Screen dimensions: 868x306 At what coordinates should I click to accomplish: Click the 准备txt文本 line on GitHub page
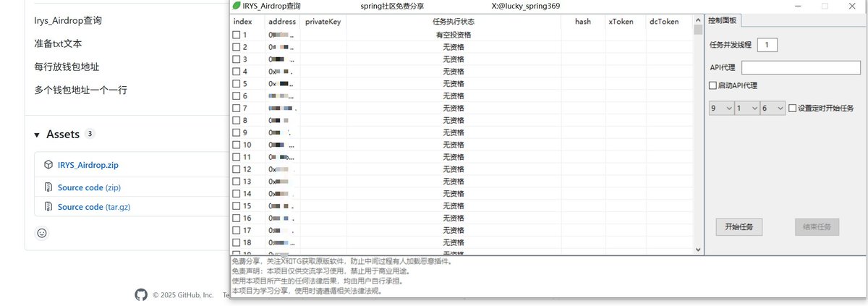(x=58, y=43)
